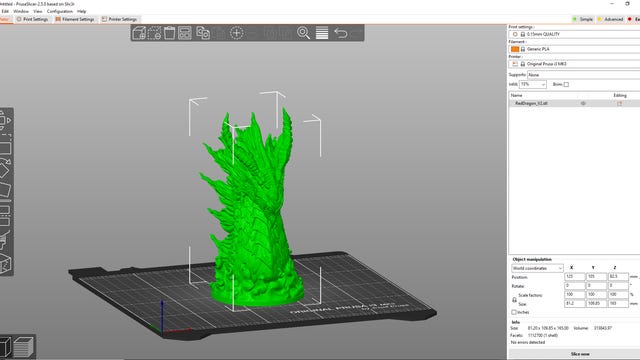Viewport: 640px width, 360px height.
Task: Switch to Simple mode
Action: (583, 19)
